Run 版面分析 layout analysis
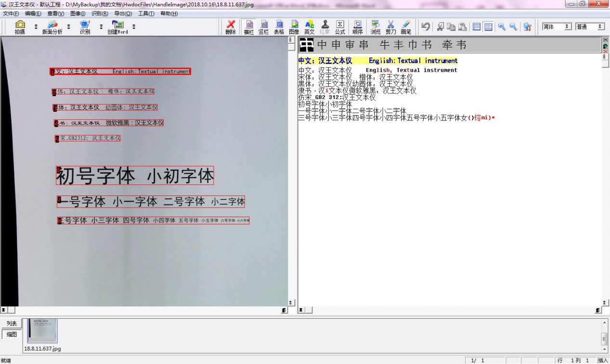This screenshot has height=364, width=610. coord(52,27)
